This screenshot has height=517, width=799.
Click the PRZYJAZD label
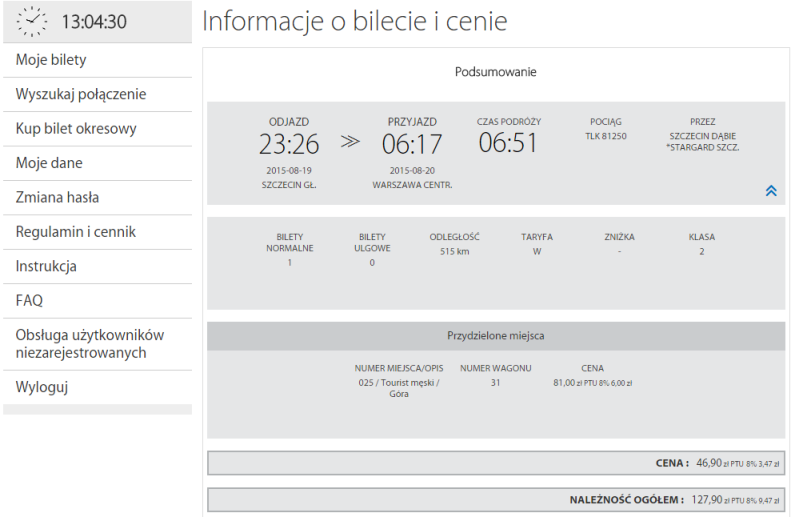coord(412,122)
